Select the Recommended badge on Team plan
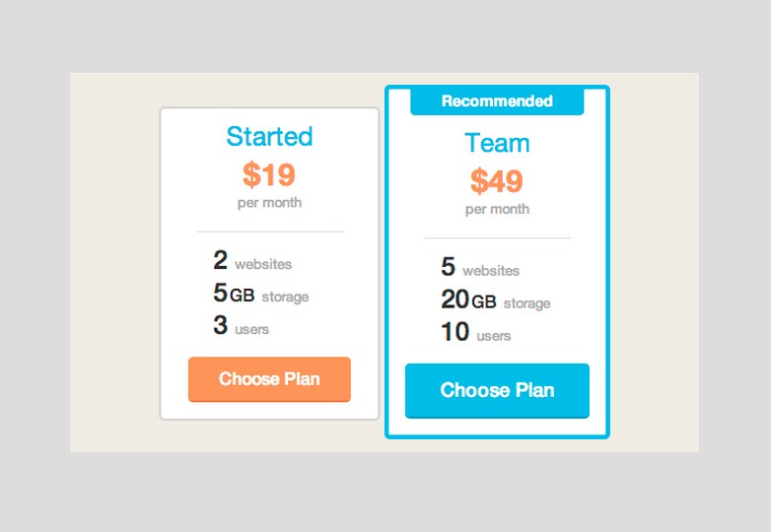771x532 pixels. (x=497, y=101)
